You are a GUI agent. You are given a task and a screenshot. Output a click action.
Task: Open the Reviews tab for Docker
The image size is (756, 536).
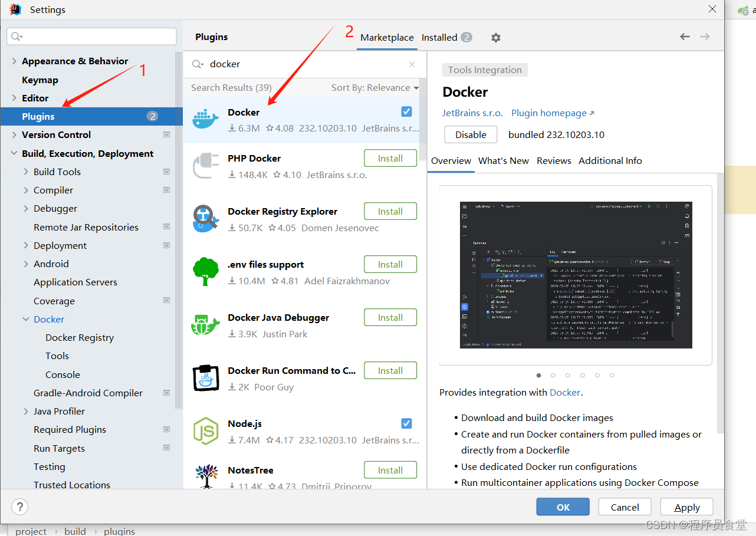554,160
